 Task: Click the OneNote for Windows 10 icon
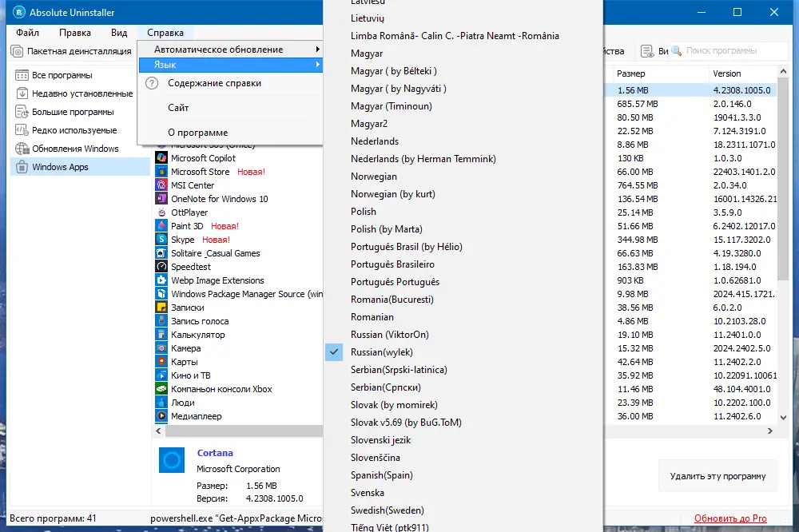(161, 199)
